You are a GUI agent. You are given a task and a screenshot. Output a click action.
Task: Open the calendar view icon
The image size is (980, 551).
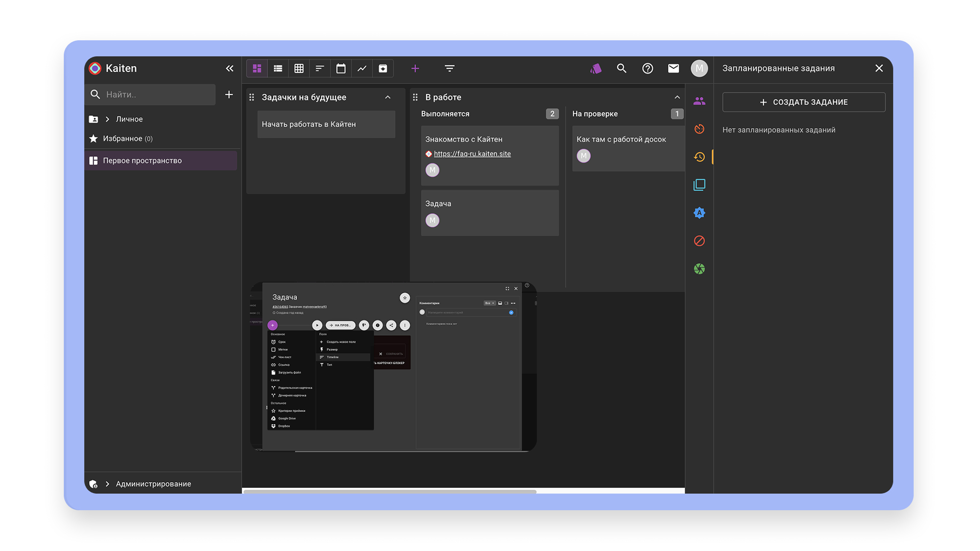click(x=341, y=68)
